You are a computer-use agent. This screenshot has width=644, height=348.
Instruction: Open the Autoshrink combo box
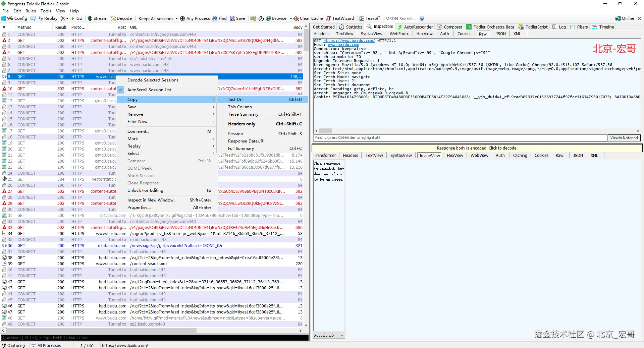[329, 335]
